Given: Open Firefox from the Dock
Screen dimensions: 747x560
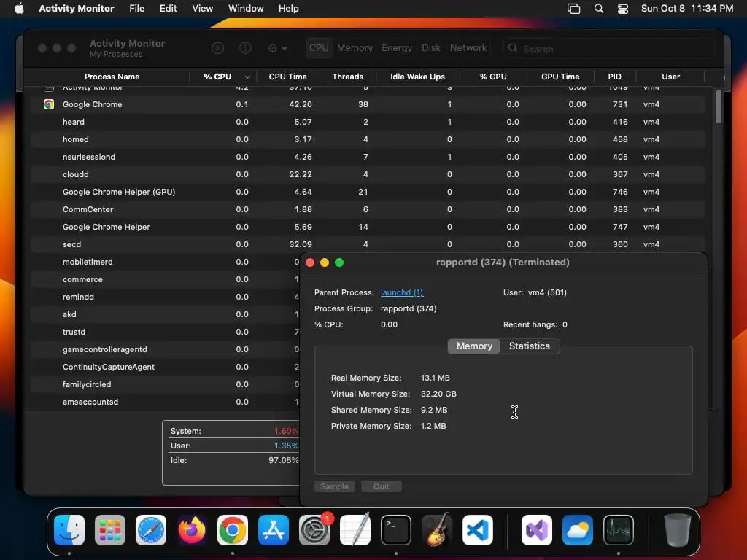Looking at the screenshot, I should pos(192,530).
